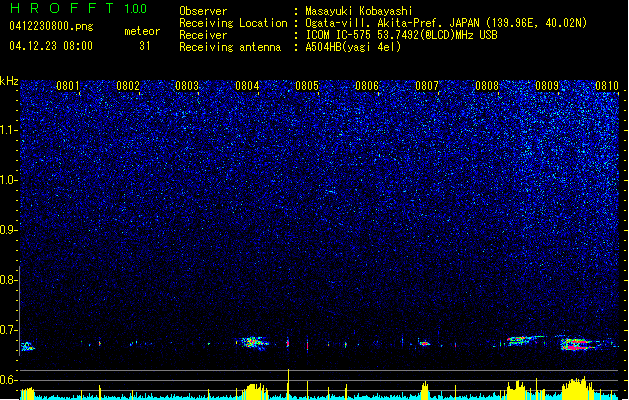Click antenna value A504HB(yagi 4el)

[353, 47]
